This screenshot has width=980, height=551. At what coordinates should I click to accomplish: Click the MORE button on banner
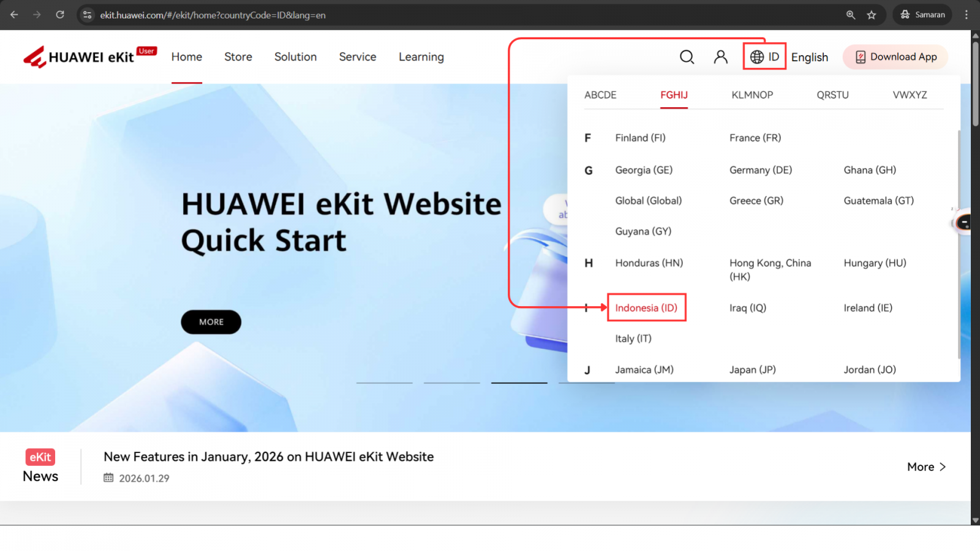tap(211, 322)
